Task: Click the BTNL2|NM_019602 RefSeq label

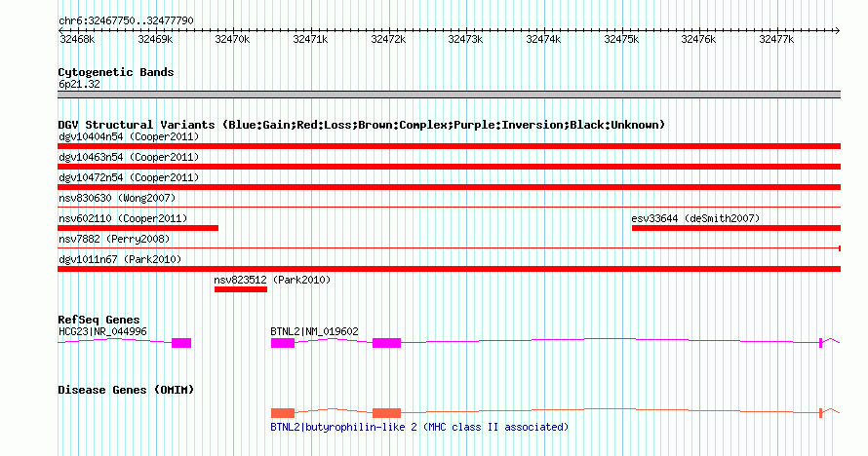Action: click(x=314, y=331)
